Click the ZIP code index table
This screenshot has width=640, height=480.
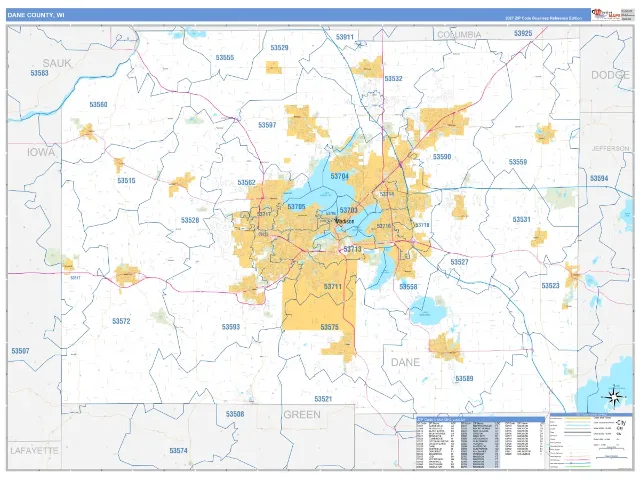click(x=480, y=442)
